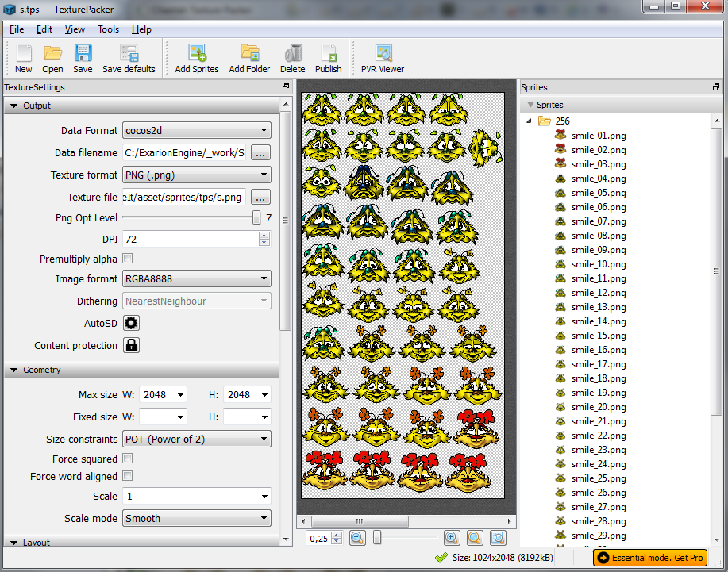The width and height of the screenshot is (728, 572).
Task: Check the Force squared option
Action: (125, 458)
